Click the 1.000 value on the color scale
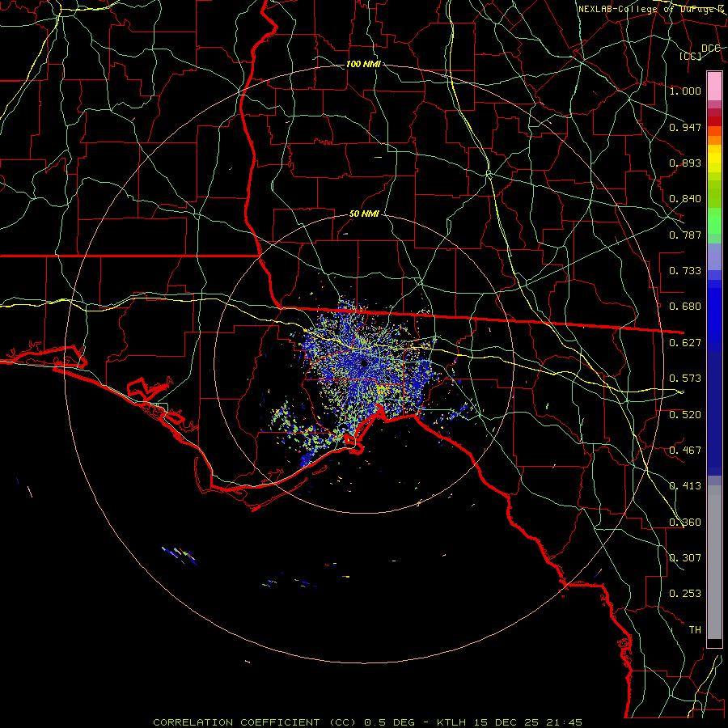 pyautogui.click(x=685, y=91)
